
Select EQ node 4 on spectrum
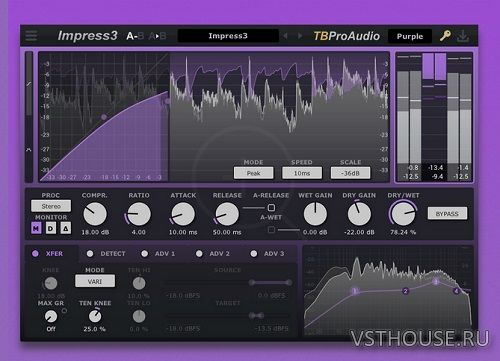[x=456, y=291]
